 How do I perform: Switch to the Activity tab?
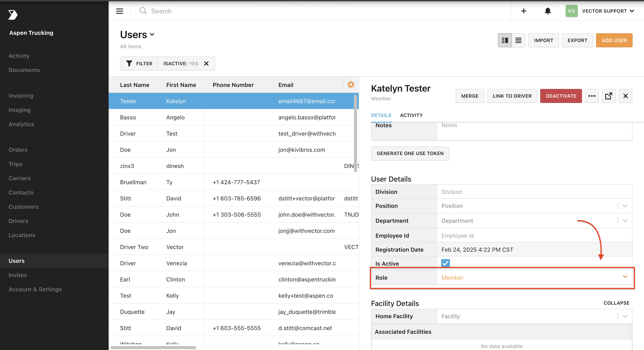pos(411,115)
